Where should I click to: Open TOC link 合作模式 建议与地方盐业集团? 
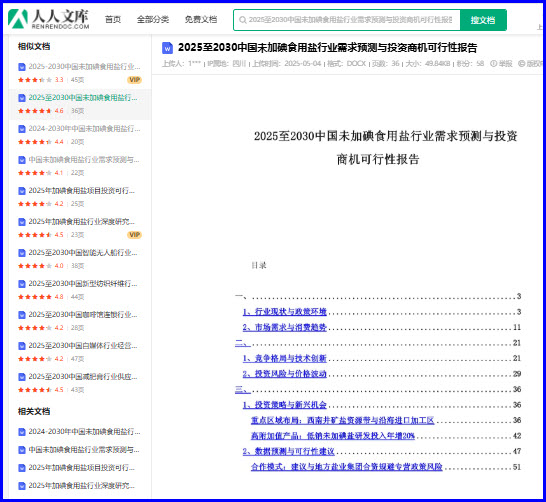pos(346,467)
